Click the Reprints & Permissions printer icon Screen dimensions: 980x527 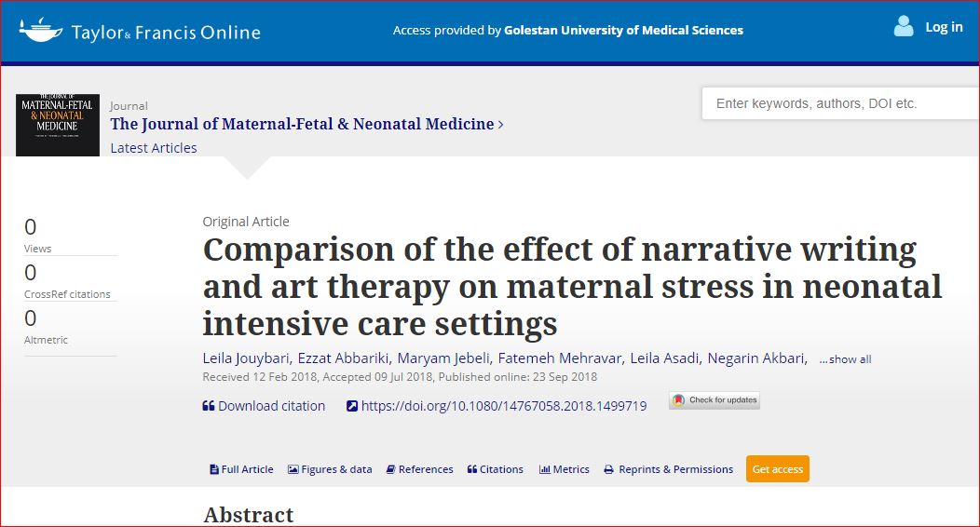[608, 469]
